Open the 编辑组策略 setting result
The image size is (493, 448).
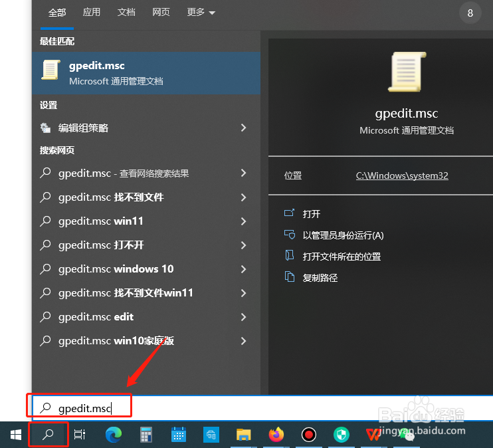tap(146, 128)
